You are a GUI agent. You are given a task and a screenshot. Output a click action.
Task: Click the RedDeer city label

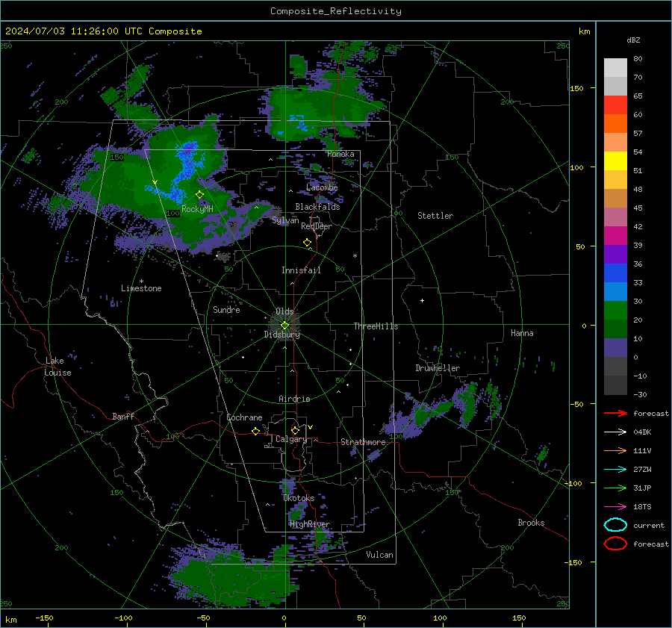pyautogui.click(x=317, y=226)
